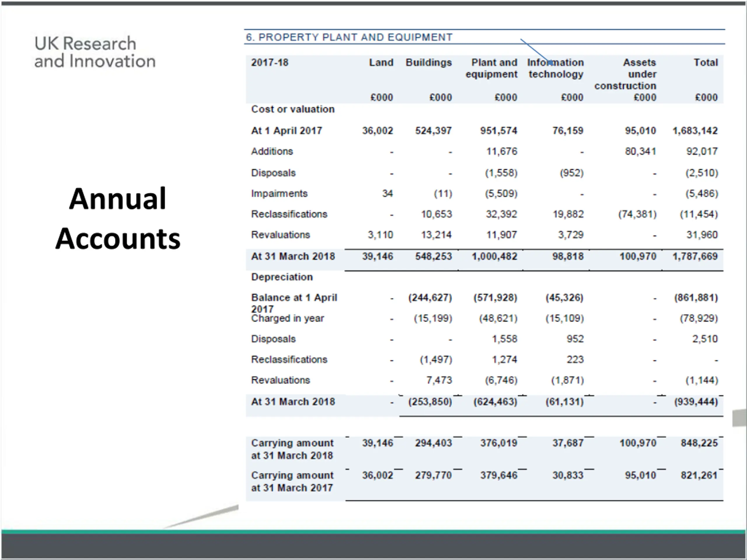Image resolution: width=747 pixels, height=560 pixels.
Task: Select the Cost or valuation row label
Action: coord(293,109)
